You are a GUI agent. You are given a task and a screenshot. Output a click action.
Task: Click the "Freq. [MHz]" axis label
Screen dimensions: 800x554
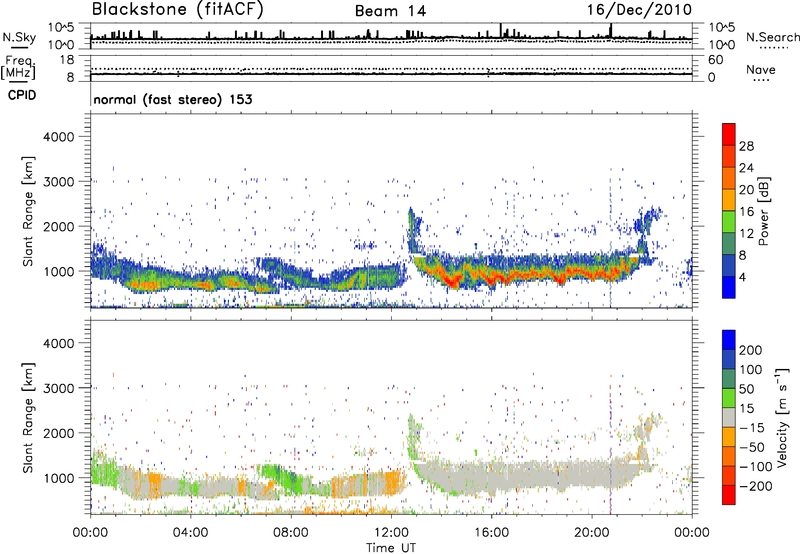[19, 68]
